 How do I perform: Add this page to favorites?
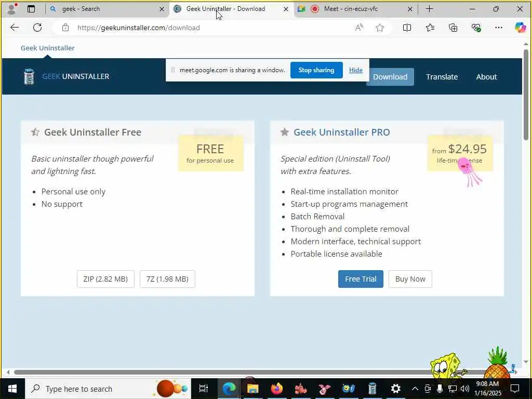[380, 28]
